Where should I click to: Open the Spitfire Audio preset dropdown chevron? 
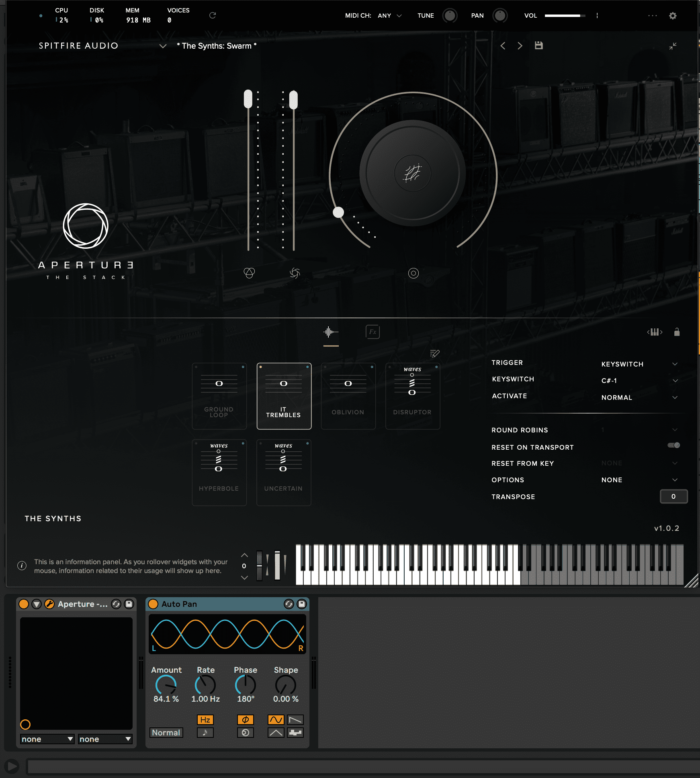tap(163, 46)
